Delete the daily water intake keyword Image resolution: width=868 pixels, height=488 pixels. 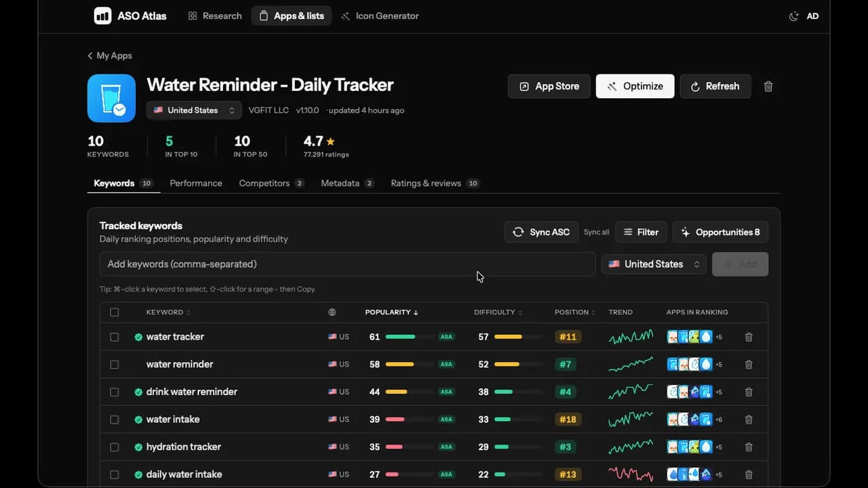[x=749, y=474]
